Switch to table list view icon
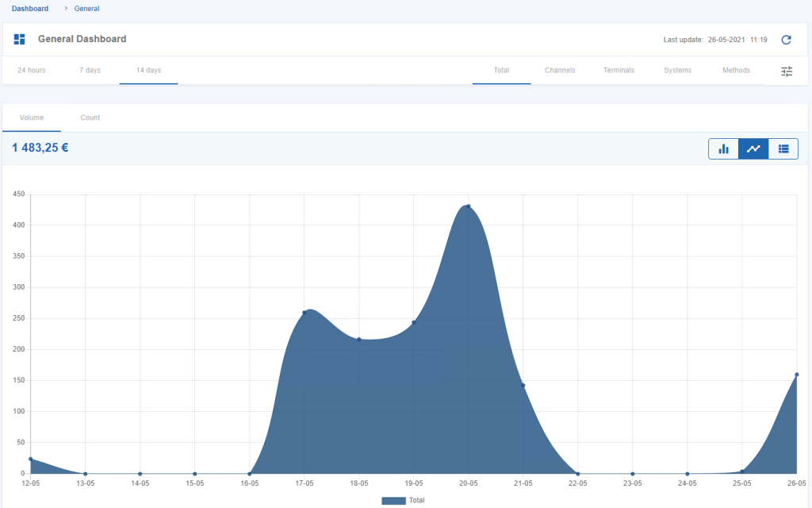Image resolution: width=812 pixels, height=508 pixels. click(783, 148)
